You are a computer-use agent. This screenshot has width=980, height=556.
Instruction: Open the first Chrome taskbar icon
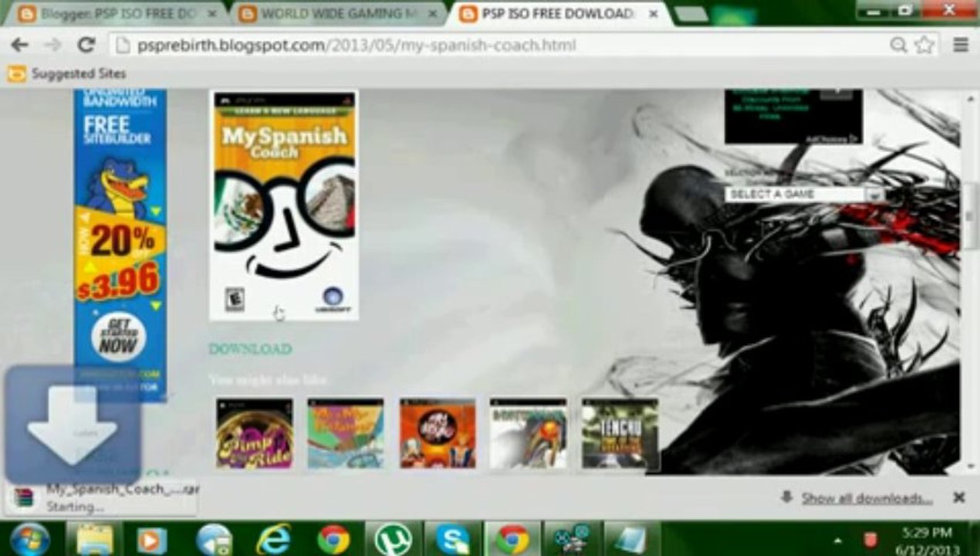(x=333, y=539)
